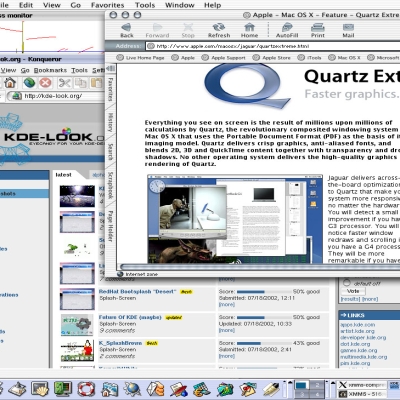Image resolution: width=400 pixels, height=400 pixels.
Task: Click the clipboard Paste icon in Konqueror
Action: coord(96,83)
